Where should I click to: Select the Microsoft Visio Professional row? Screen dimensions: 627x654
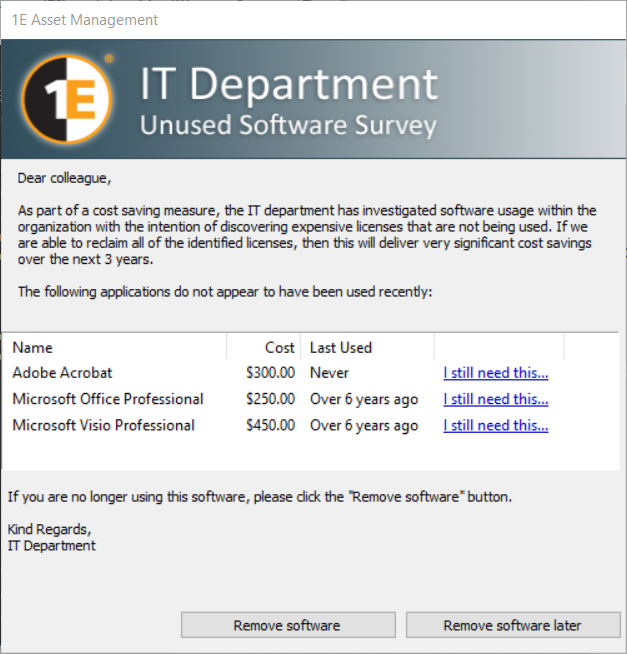103,425
